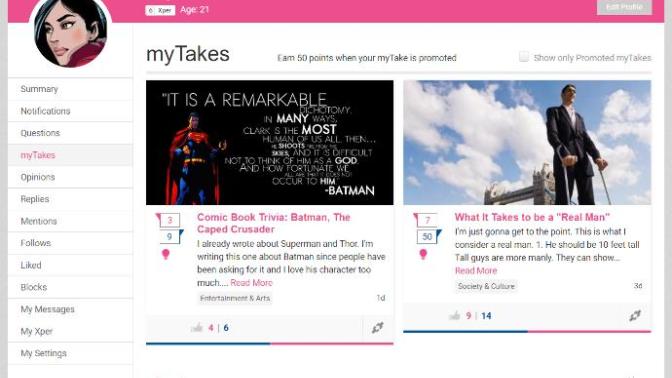Open My Messages in the sidebar
This screenshot has height=378, width=672.
click(x=71, y=309)
